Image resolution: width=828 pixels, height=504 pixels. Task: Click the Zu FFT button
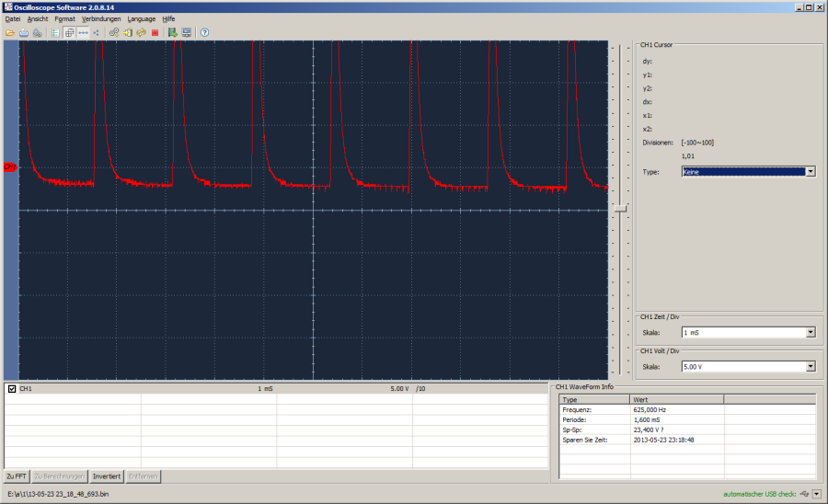click(17, 476)
